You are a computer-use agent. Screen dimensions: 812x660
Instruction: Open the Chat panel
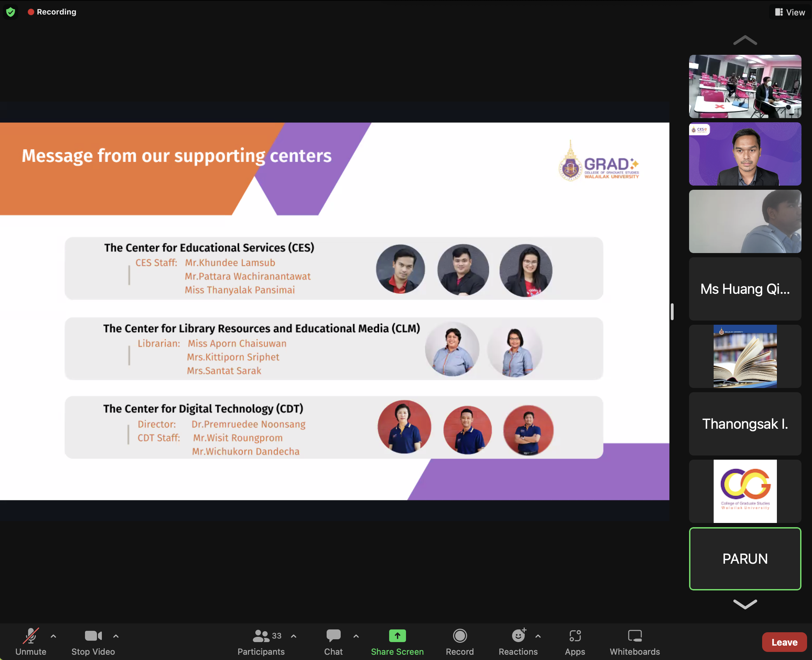(x=333, y=642)
